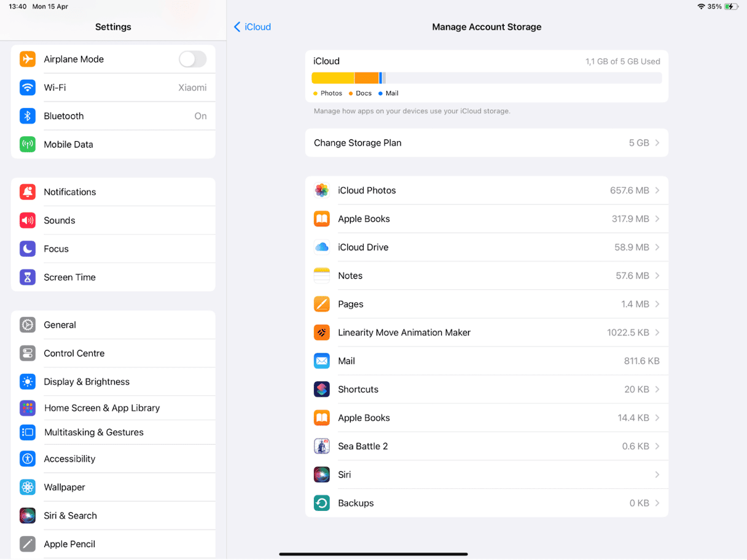Open chevron on Change Storage Plan row
Screen dimensions: 747x560
point(657,142)
